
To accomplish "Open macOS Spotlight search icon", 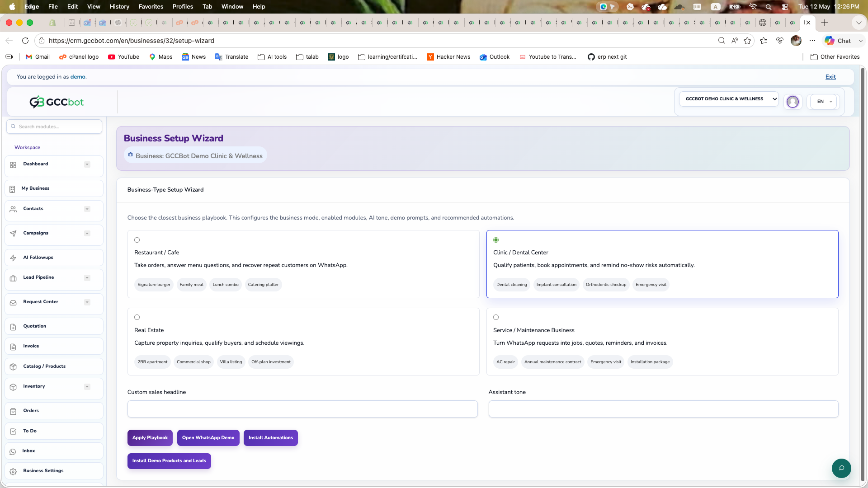I will [x=769, y=6].
